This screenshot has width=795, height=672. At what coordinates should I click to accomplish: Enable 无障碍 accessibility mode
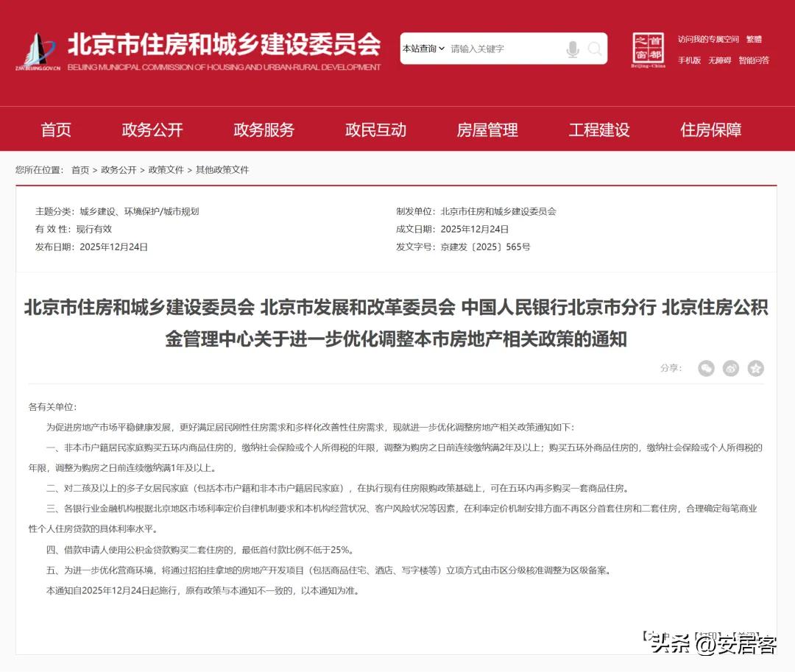coord(719,60)
